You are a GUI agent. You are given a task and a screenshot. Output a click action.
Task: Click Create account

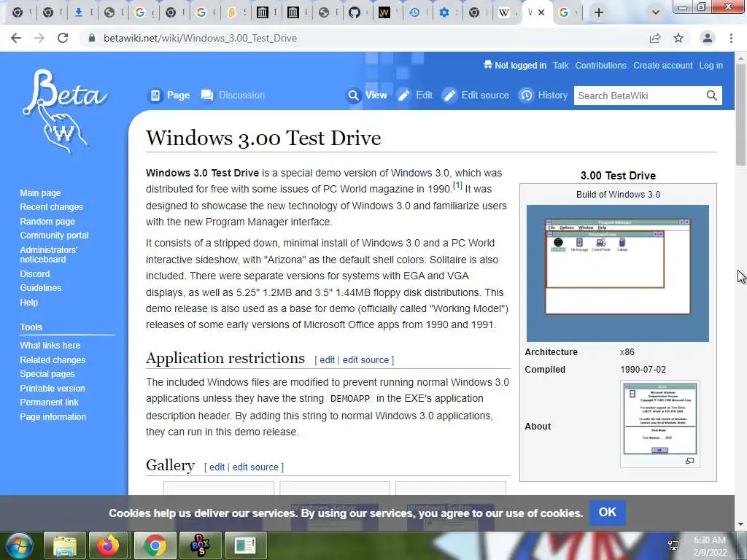[x=662, y=66]
